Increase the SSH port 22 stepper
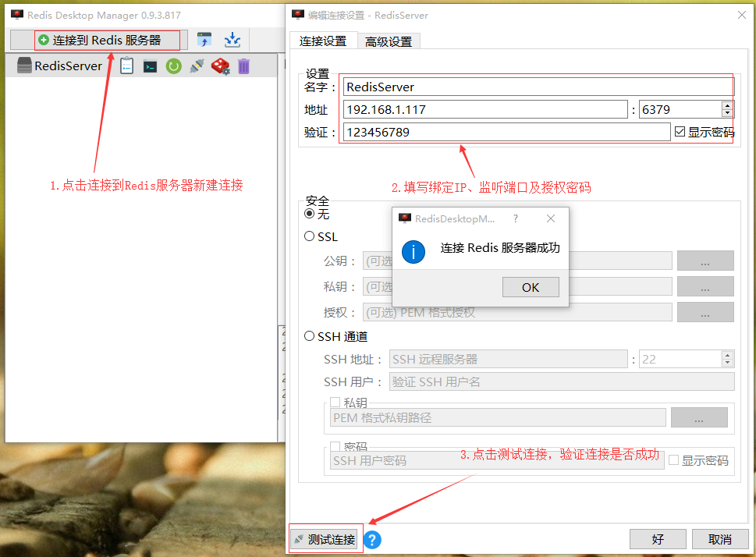Image resolution: width=756 pixels, height=557 pixels. pyautogui.click(x=728, y=355)
